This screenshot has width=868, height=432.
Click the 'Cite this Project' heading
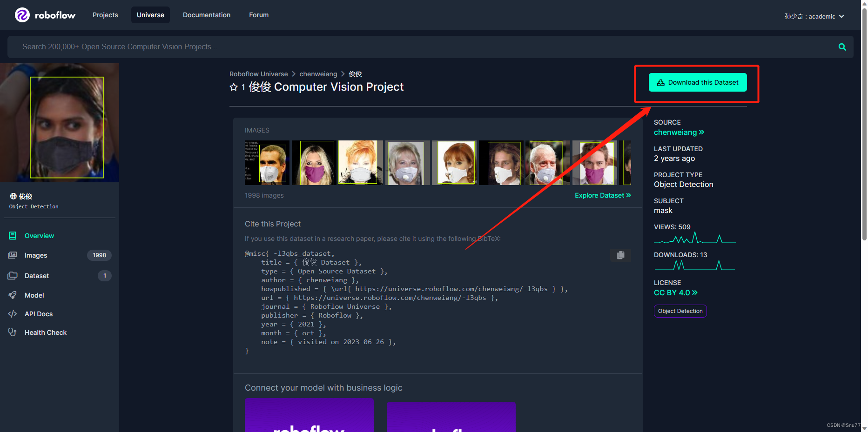[273, 224]
